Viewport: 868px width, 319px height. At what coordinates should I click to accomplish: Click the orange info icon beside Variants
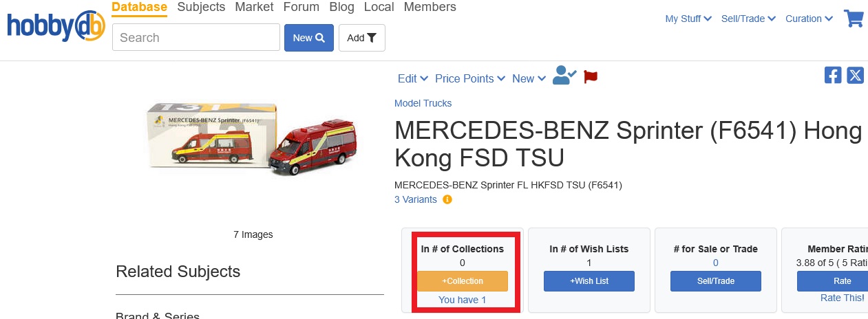click(x=447, y=200)
